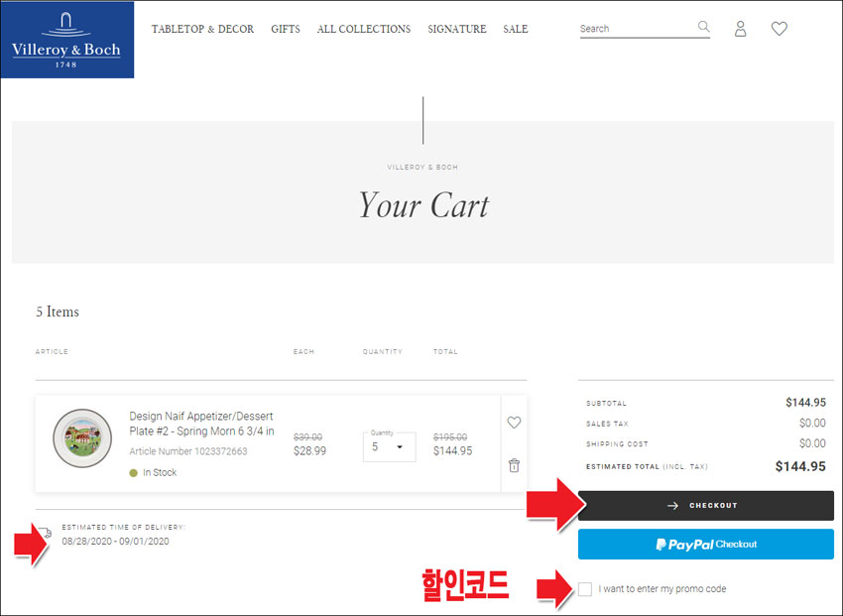Pay with PayPal Checkout button
The image size is (843, 616).
pyautogui.click(x=706, y=544)
